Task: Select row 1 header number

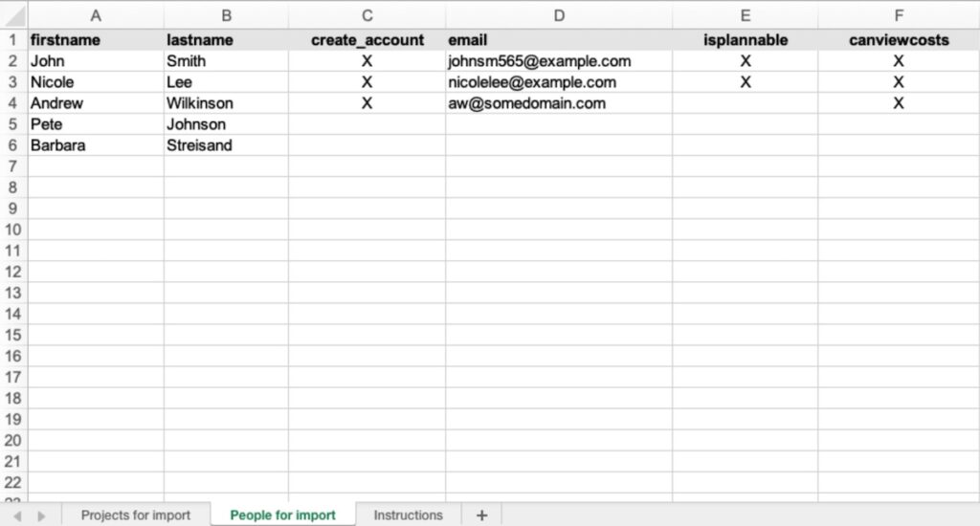Action: click(13, 40)
